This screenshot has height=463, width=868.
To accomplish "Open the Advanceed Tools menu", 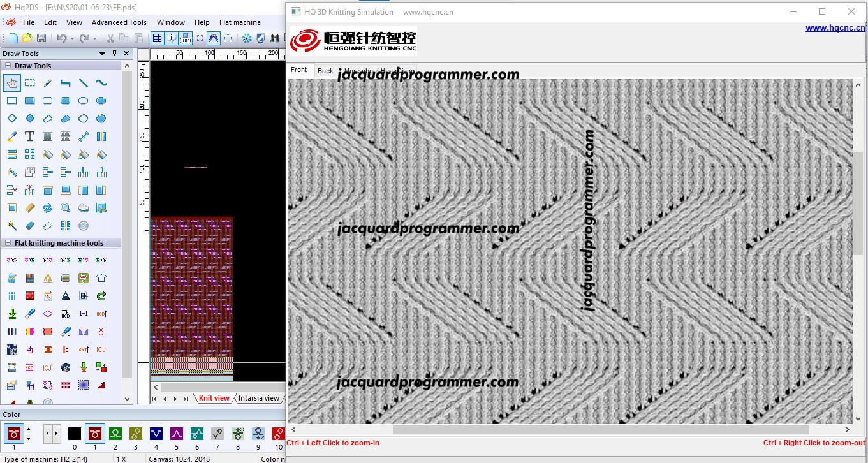I will [x=119, y=22].
